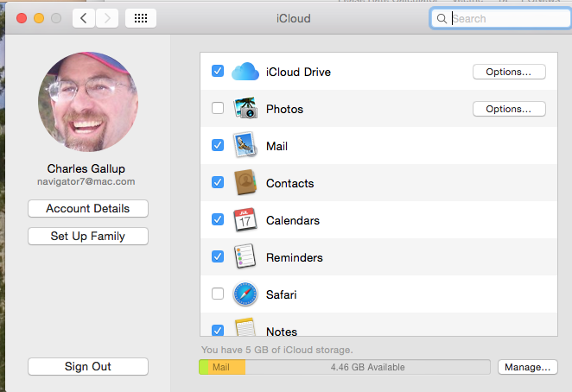Open Set Up Family
Screen dimensions: 572x392
[88, 236]
